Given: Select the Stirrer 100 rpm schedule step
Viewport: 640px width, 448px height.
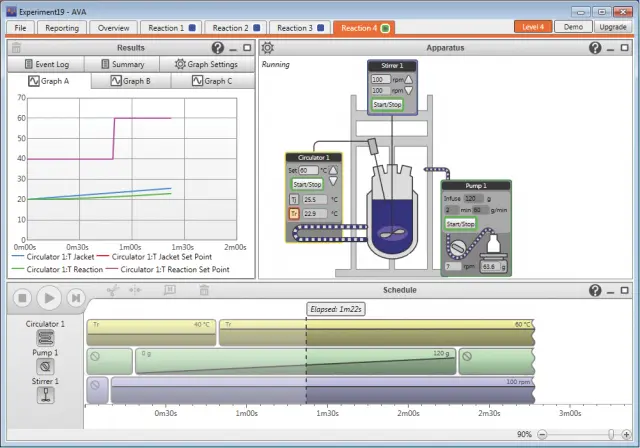Looking at the screenshot, I should tap(322, 390).
